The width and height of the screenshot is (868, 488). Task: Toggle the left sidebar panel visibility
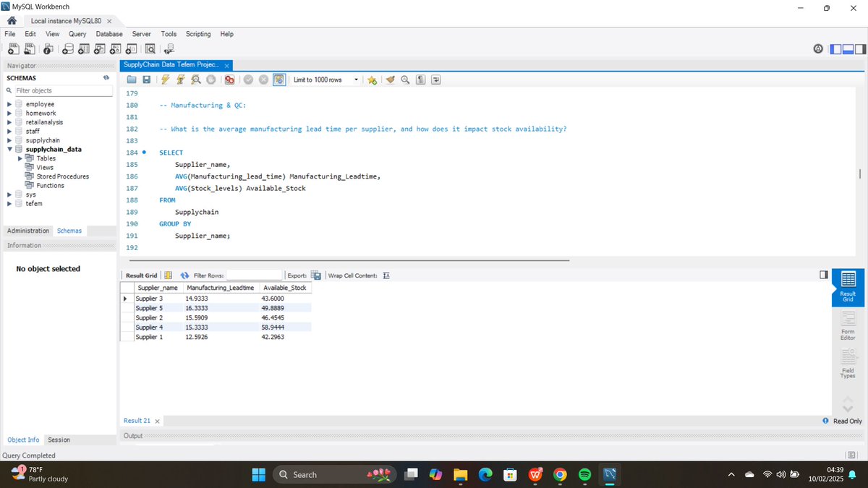(836, 49)
